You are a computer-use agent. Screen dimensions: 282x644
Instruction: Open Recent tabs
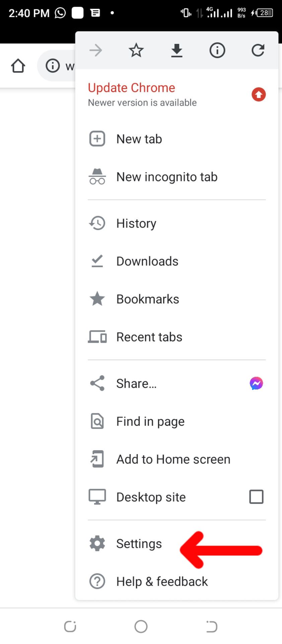click(x=149, y=337)
